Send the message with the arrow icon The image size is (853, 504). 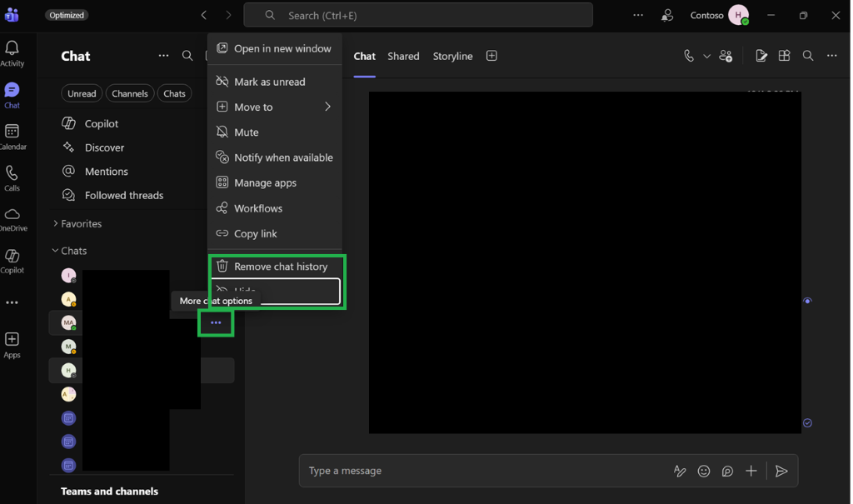coord(781,471)
